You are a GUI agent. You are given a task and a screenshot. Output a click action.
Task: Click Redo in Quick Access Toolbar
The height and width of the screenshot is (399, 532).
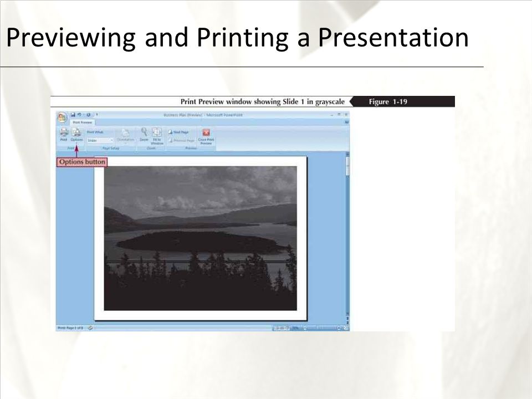[x=89, y=115]
